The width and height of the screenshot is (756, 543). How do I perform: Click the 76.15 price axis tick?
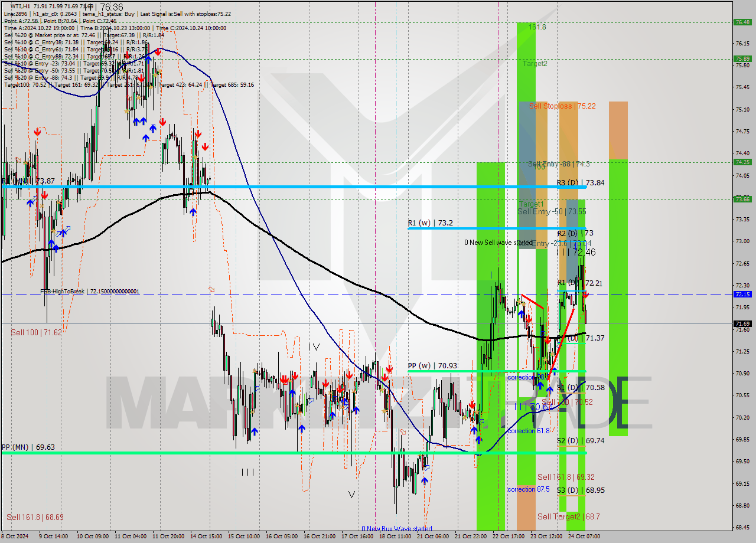coord(742,43)
